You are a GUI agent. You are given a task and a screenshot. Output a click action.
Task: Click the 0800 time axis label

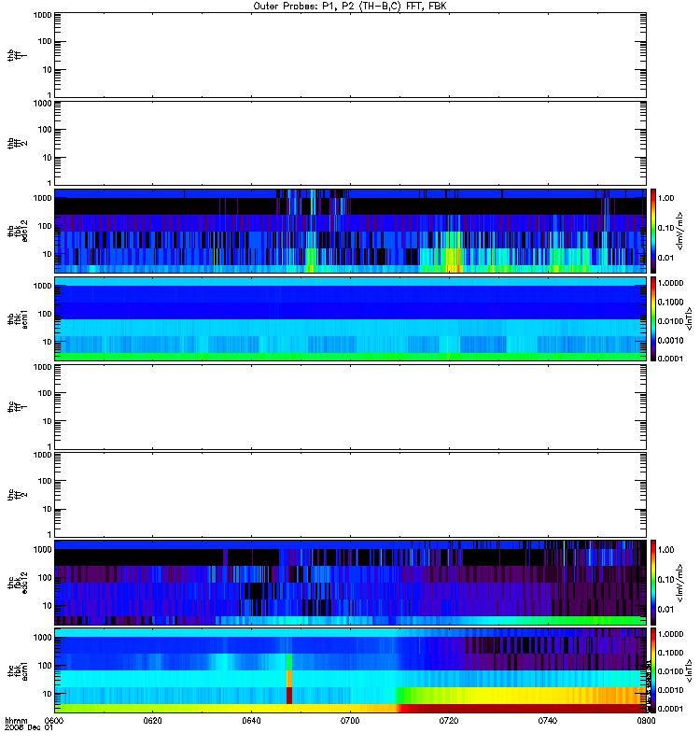click(x=646, y=720)
